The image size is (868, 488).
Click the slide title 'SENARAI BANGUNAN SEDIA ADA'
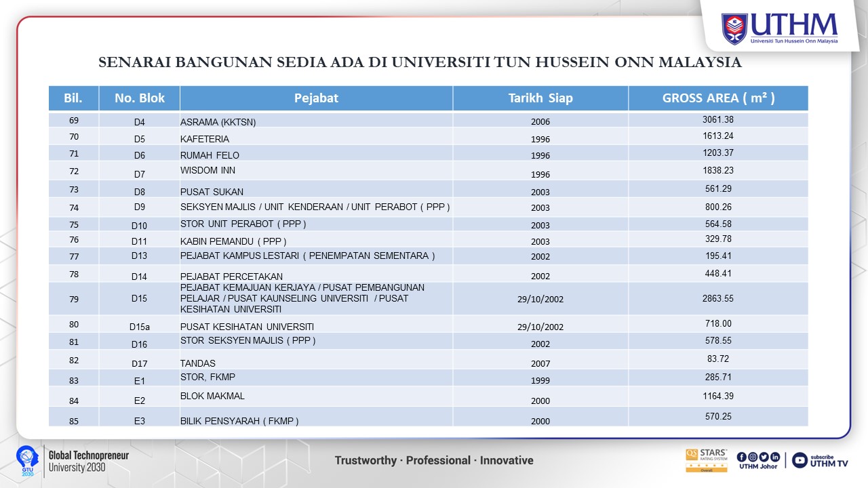click(420, 63)
